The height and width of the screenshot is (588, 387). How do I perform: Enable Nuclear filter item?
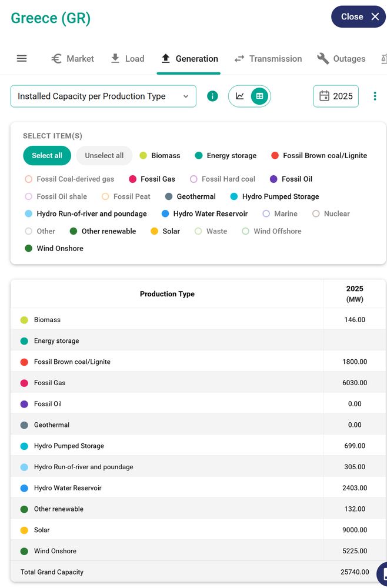pos(331,214)
